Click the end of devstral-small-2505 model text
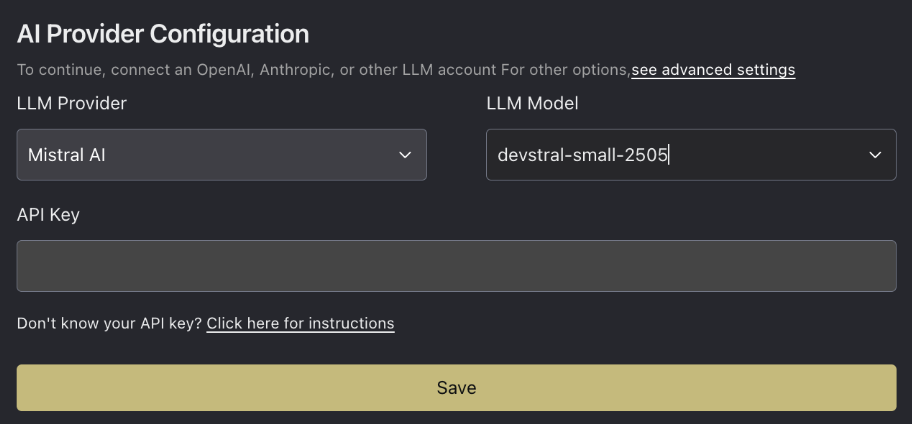This screenshot has height=424, width=912. coord(667,155)
